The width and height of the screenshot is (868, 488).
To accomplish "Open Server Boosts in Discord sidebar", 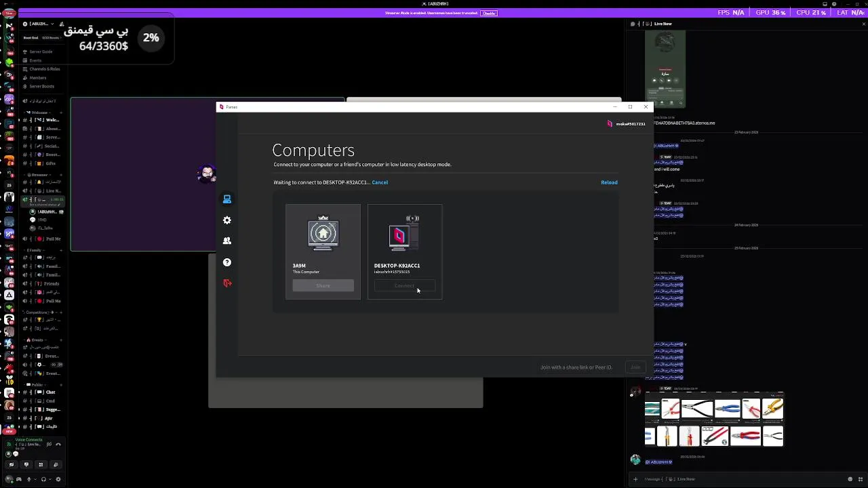I will tap(41, 87).
